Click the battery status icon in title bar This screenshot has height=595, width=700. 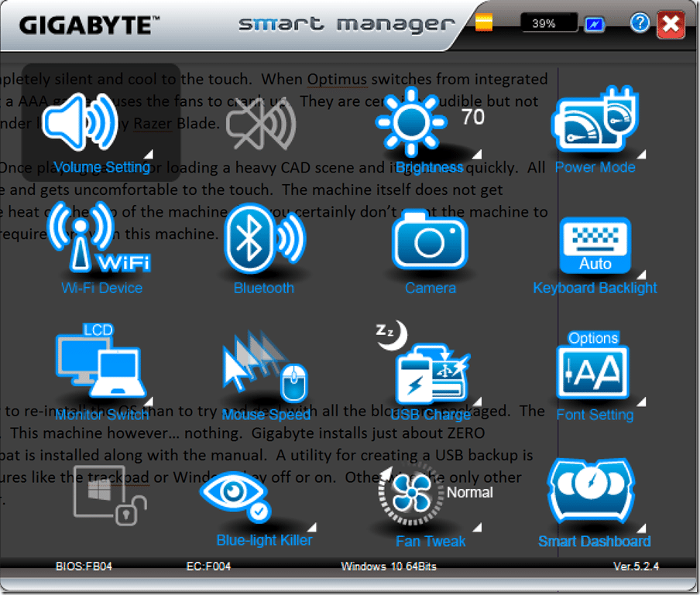(483, 22)
